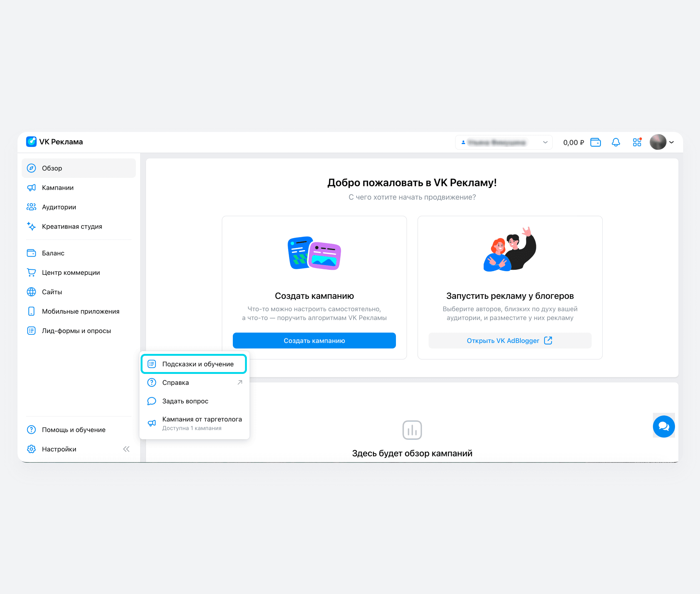Image resolution: width=700 pixels, height=594 pixels.
Task: Click the Лид-формы и опросы list icon
Action: (31, 331)
